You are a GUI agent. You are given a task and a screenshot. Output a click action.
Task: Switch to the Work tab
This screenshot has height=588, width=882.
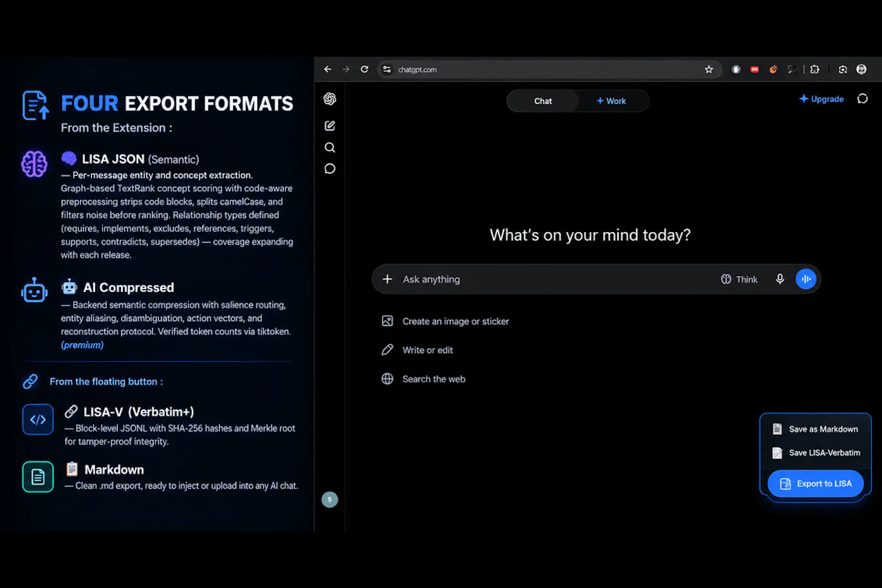tap(611, 101)
